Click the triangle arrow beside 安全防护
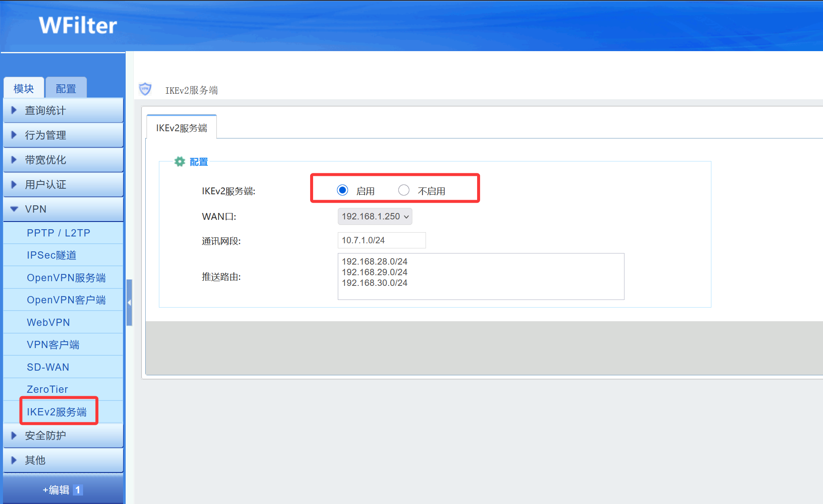The image size is (823, 504). pyautogui.click(x=14, y=435)
